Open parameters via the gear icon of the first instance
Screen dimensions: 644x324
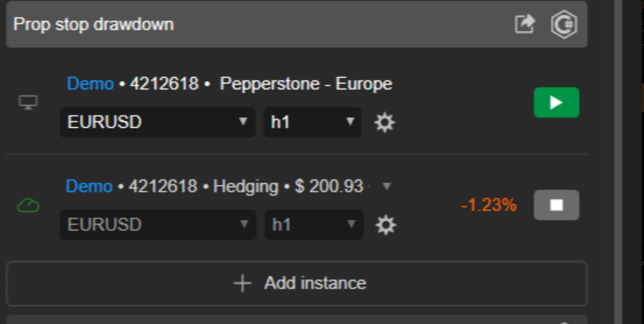385,122
